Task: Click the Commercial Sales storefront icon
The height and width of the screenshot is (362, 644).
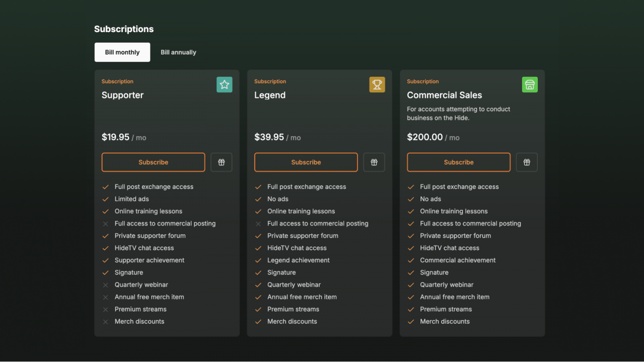Action: [x=530, y=85]
